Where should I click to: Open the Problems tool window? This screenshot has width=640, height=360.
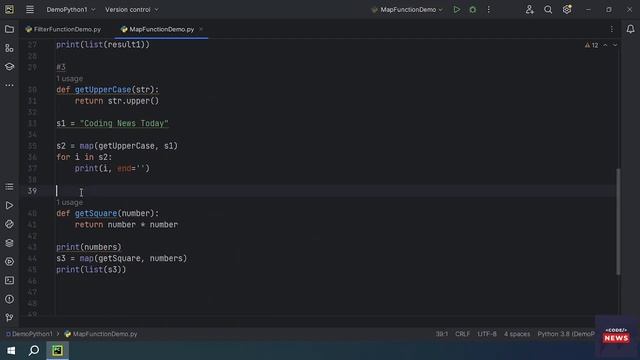coord(9,299)
